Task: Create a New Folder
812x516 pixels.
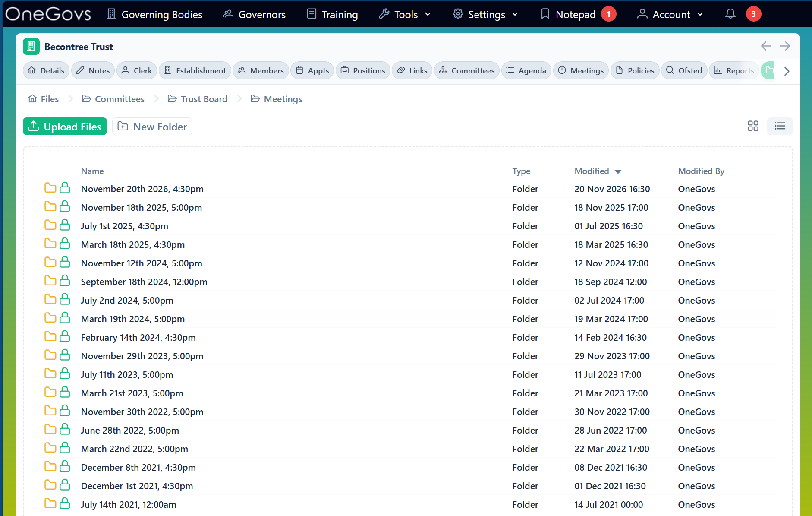Action: point(152,127)
